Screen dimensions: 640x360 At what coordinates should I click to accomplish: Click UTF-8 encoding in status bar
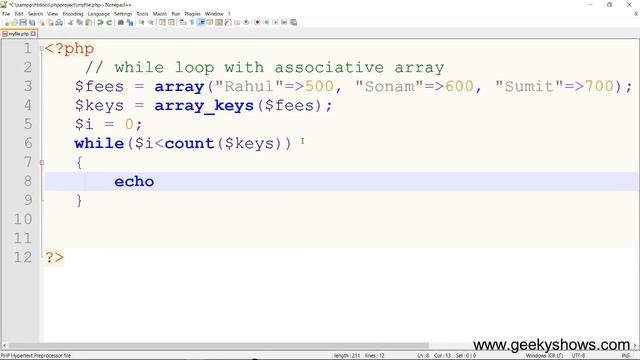[x=578, y=356]
